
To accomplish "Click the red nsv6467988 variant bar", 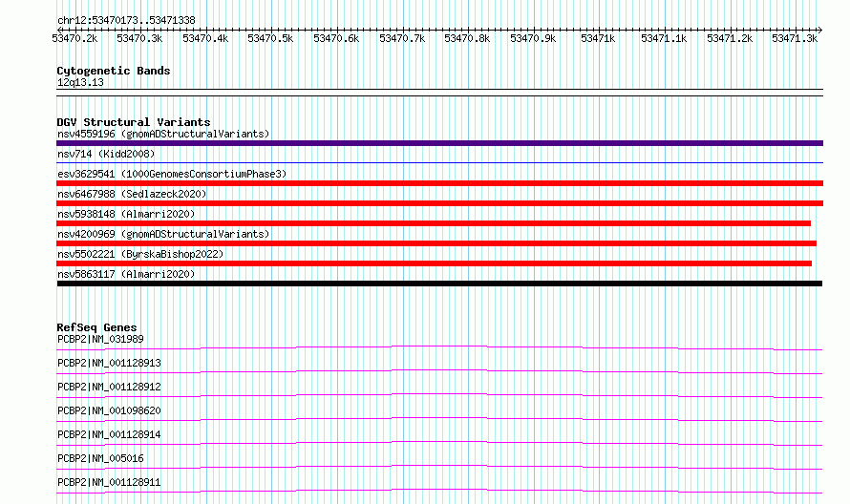I will [439, 203].
